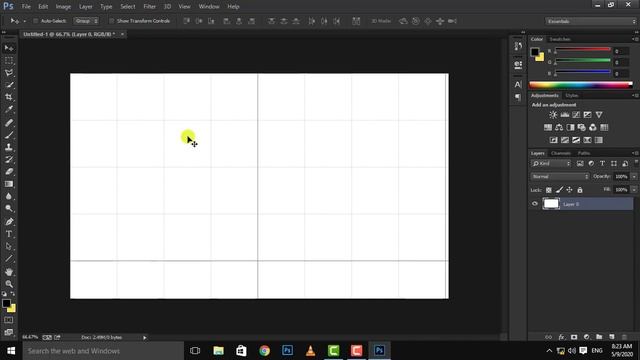640x360 pixels.
Task: Toggle type layer filter in Layers panel
Action: coord(602,164)
